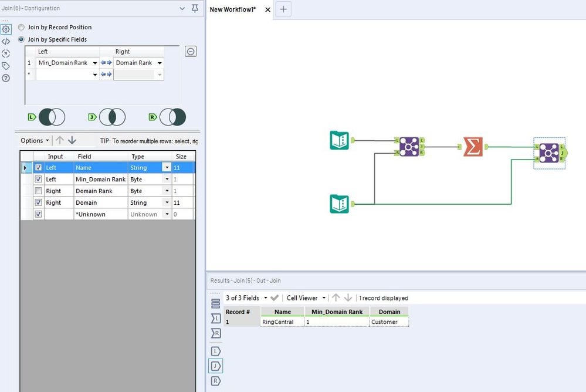
Task: Select Customer cell in results
Action: [x=389, y=322]
